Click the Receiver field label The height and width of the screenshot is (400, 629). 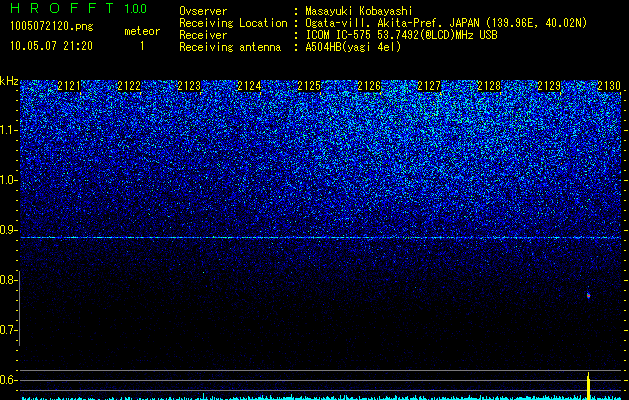point(203,35)
